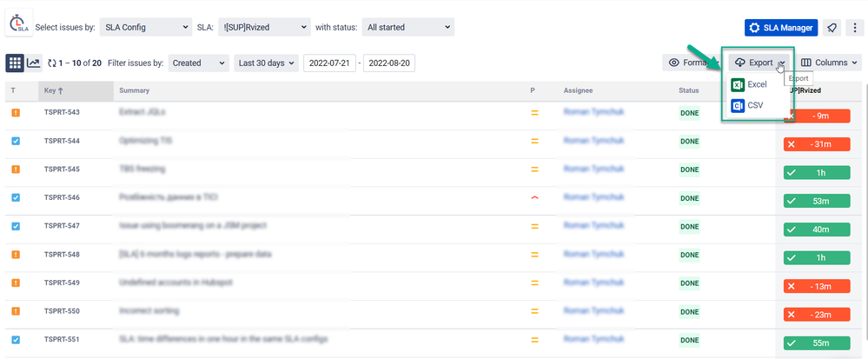This screenshot has width=868, height=359.
Task: Click medium priority icon for TSPRT-551
Action: click(534, 340)
